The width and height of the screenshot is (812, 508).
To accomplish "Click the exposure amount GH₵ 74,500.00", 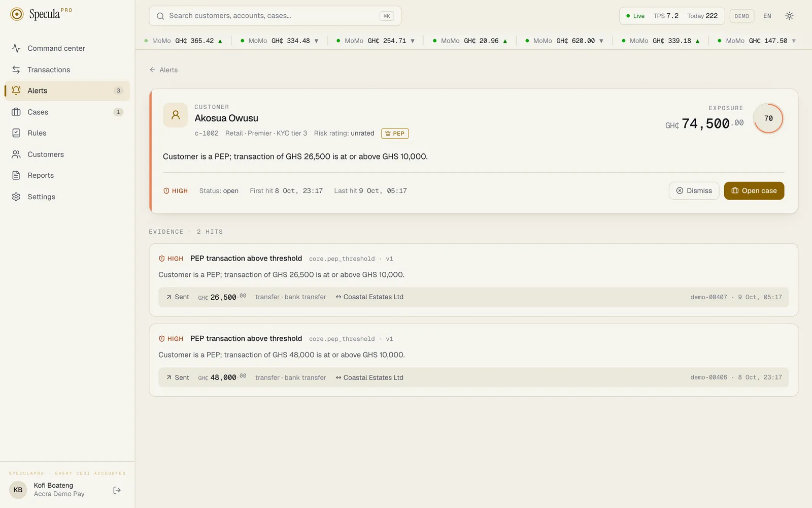I will 704,123.
